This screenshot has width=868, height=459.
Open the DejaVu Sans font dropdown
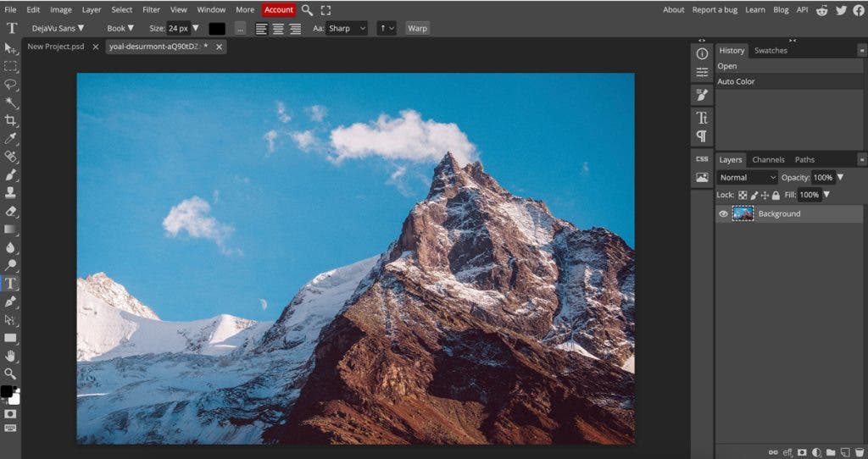point(58,28)
